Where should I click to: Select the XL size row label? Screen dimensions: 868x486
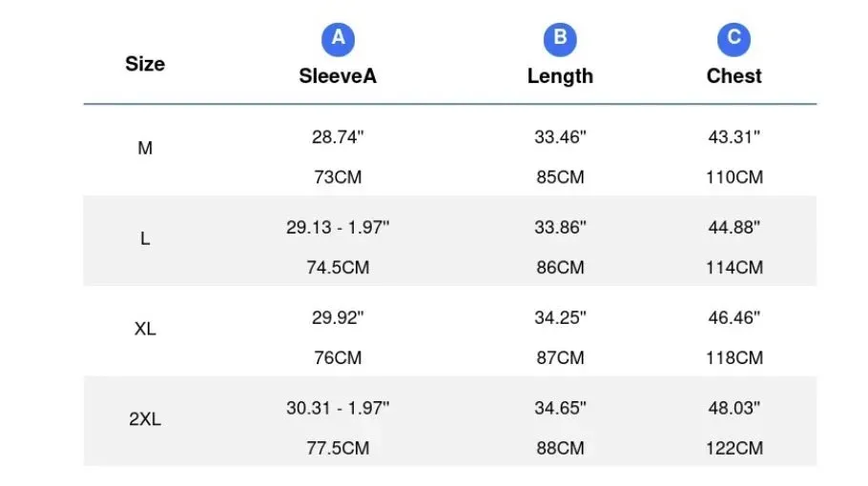coord(145,329)
